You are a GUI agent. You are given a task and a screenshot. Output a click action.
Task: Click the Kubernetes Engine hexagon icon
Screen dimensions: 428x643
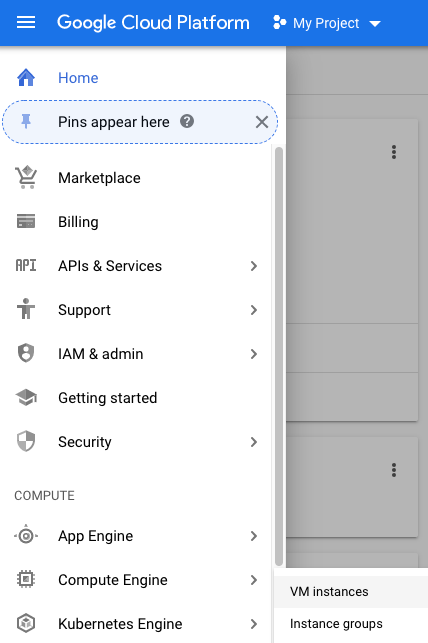26,623
